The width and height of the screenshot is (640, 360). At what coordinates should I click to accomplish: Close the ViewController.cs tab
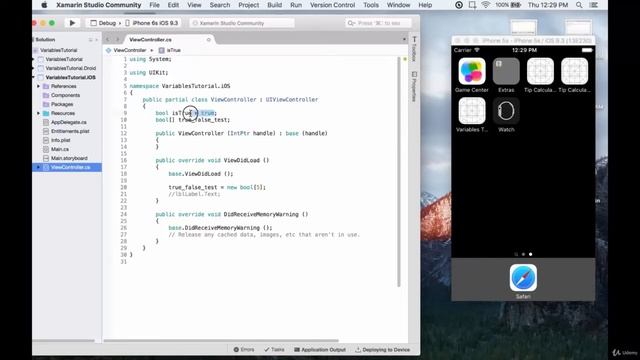[x=209, y=40]
